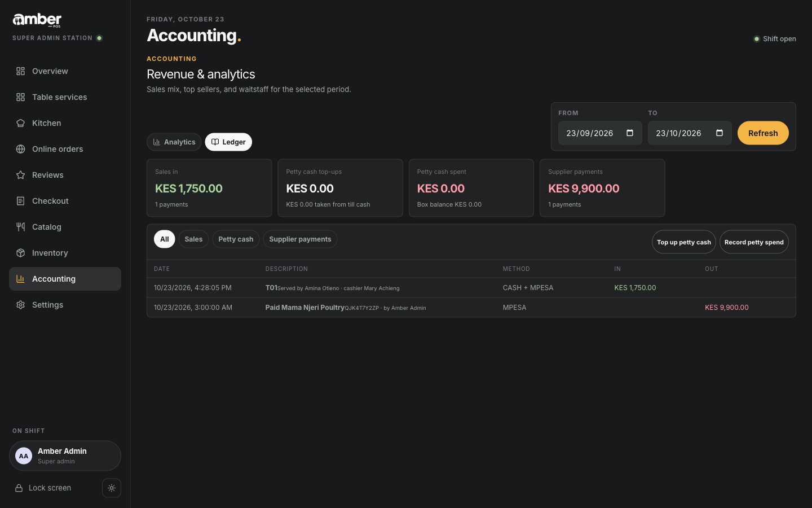
Task: Filter ledger by Petty cash
Action: click(236, 239)
